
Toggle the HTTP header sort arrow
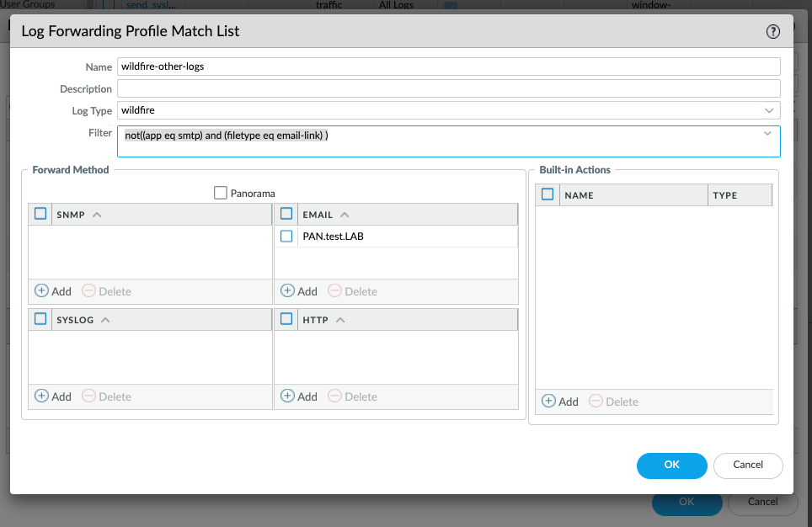(x=342, y=319)
